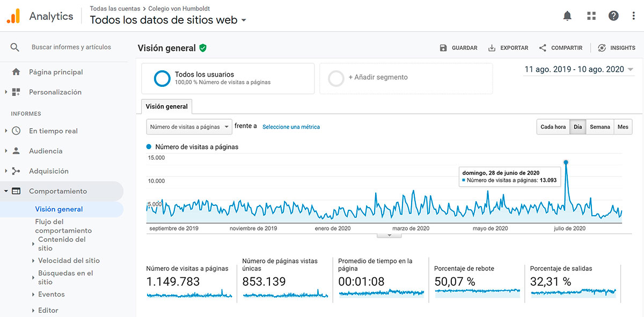Click the Personalización dashboard icon
The width and height of the screenshot is (644, 317).
[x=16, y=92]
